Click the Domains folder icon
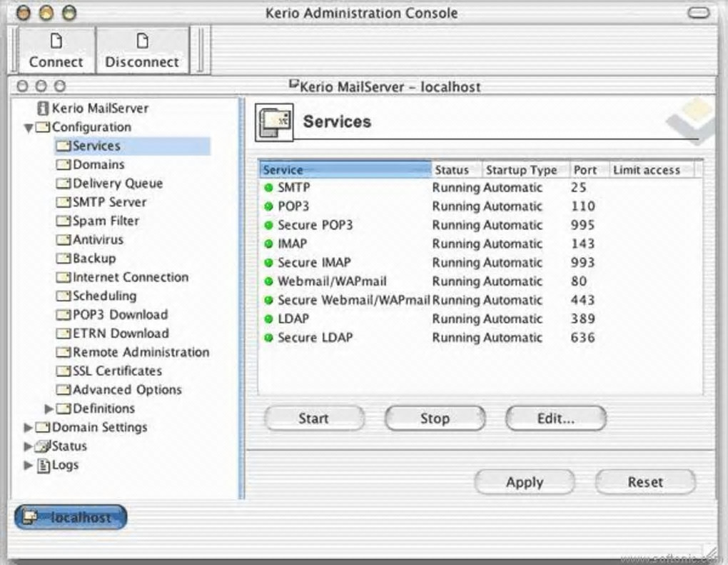Image resolution: width=728 pixels, height=565 pixels. pyautogui.click(x=63, y=164)
